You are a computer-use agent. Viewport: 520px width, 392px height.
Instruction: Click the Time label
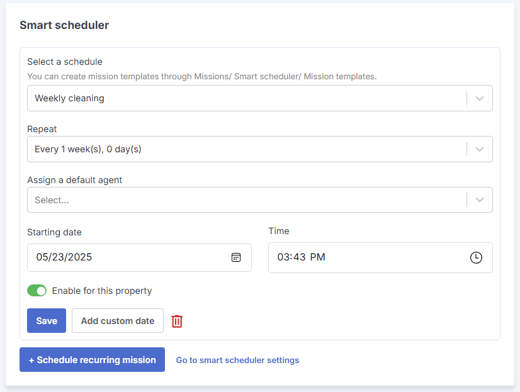(279, 231)
